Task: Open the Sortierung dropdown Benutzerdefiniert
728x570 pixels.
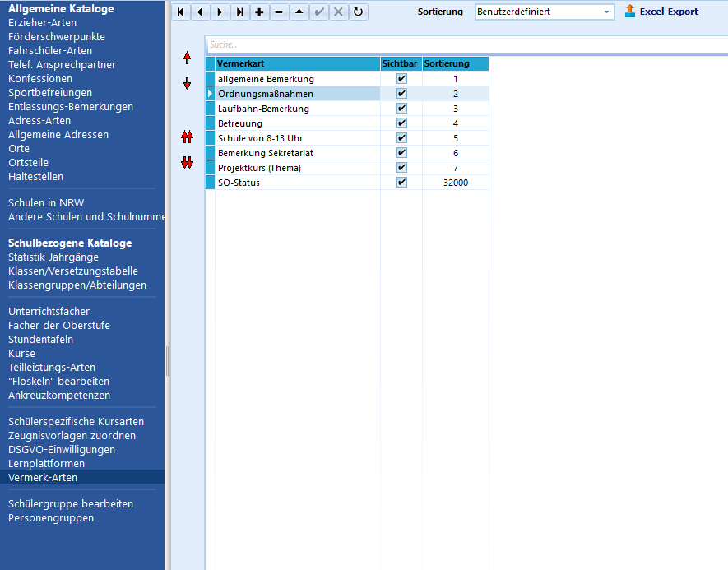Action: tap(545, 12)
